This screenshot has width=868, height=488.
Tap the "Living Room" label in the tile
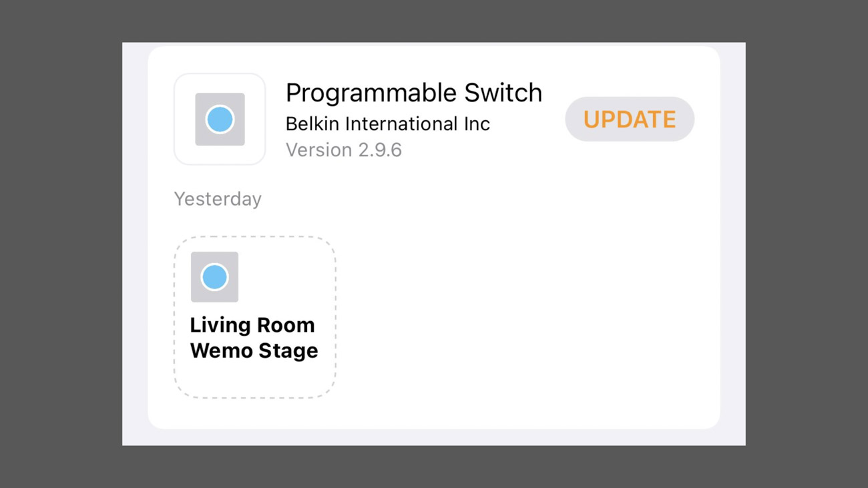252,325
